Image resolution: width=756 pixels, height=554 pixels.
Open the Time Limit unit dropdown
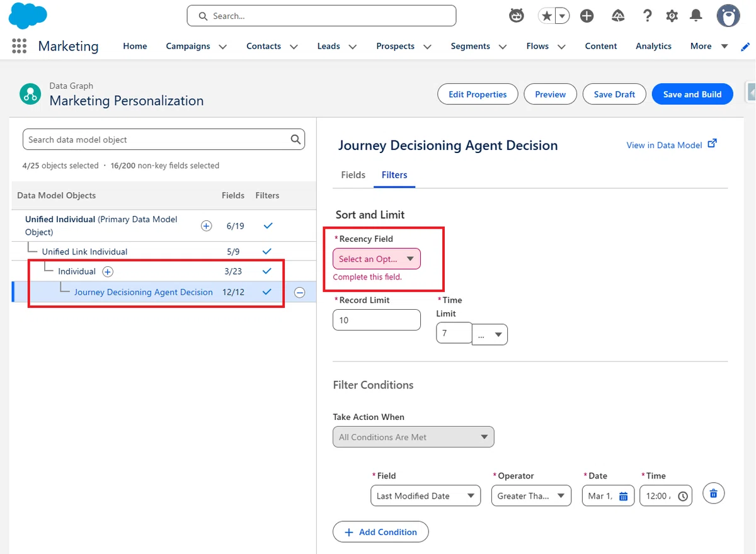(490, 335)
